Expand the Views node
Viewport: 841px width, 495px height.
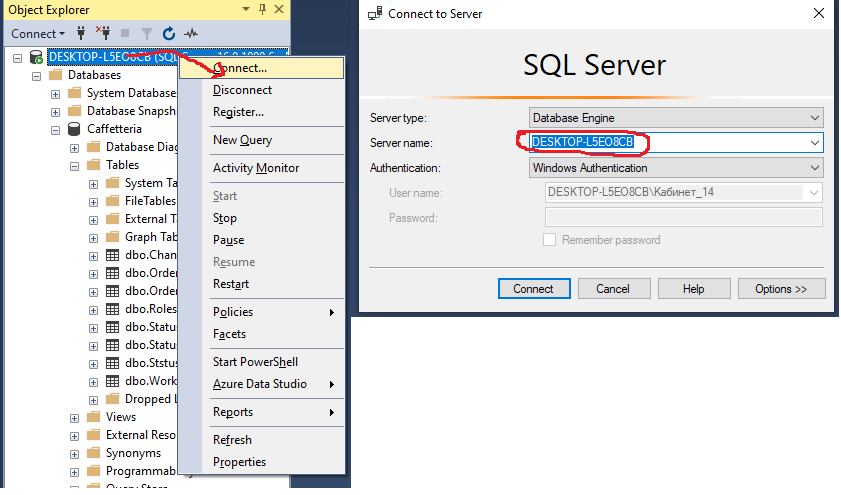click(75, 418)
